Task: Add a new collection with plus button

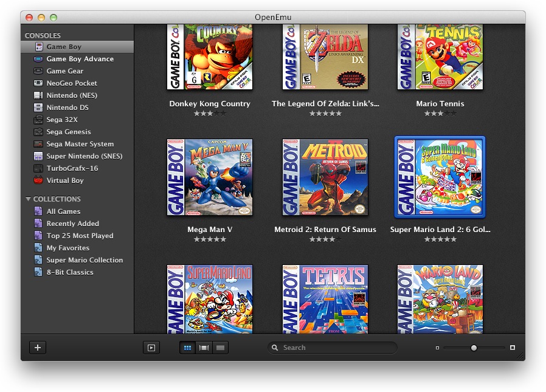Action: [x=38, y=348]
